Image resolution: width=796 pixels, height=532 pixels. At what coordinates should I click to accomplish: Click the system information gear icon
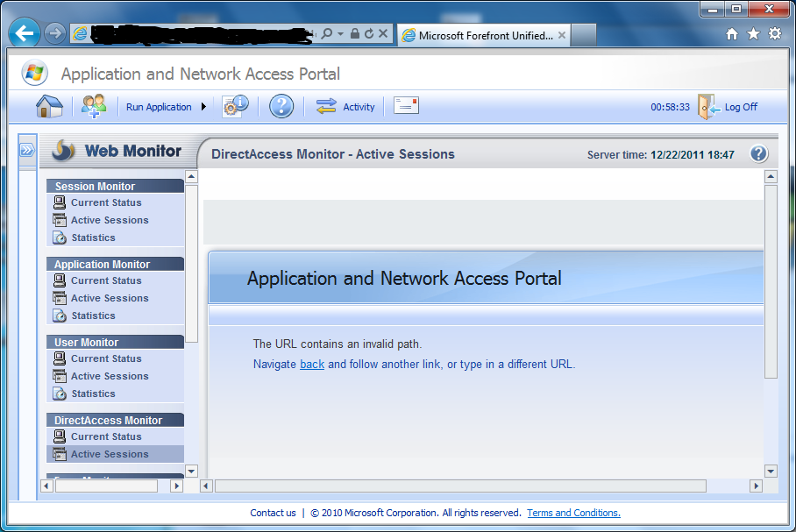point(235,107)
